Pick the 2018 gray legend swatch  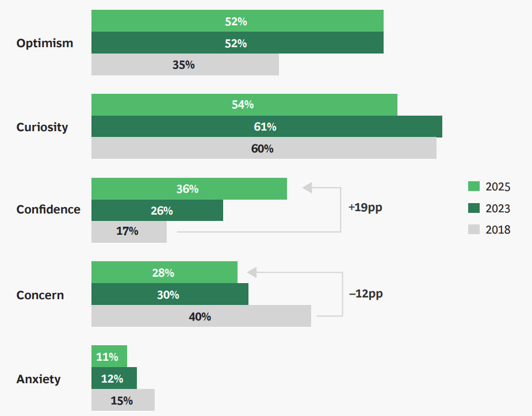pos(473,230)
